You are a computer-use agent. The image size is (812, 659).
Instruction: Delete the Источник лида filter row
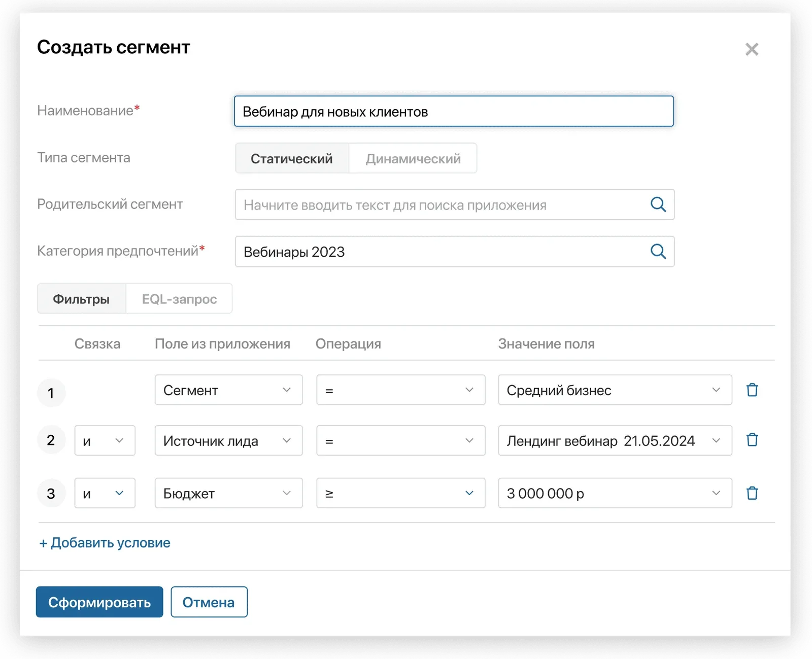click(752, 440)
